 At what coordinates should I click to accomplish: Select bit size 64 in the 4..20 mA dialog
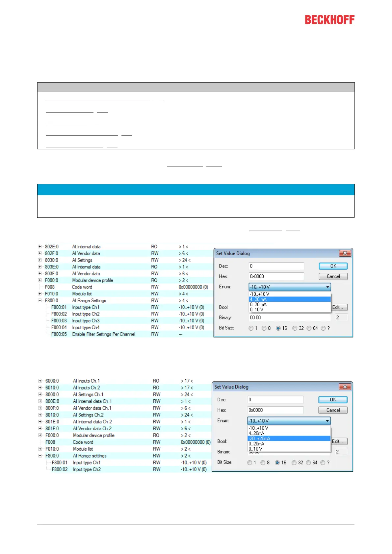[x=309, y=328]
